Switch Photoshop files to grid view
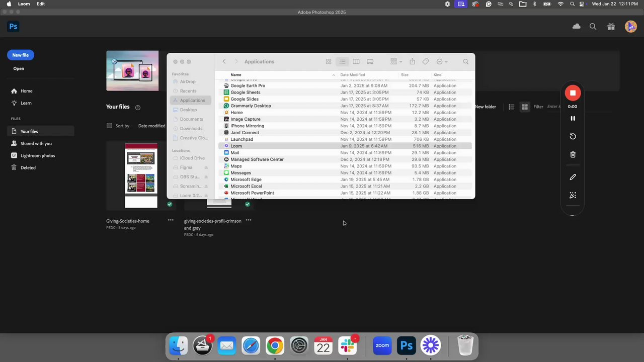Screen dimensions: 644x362 [x=525, y=107]
